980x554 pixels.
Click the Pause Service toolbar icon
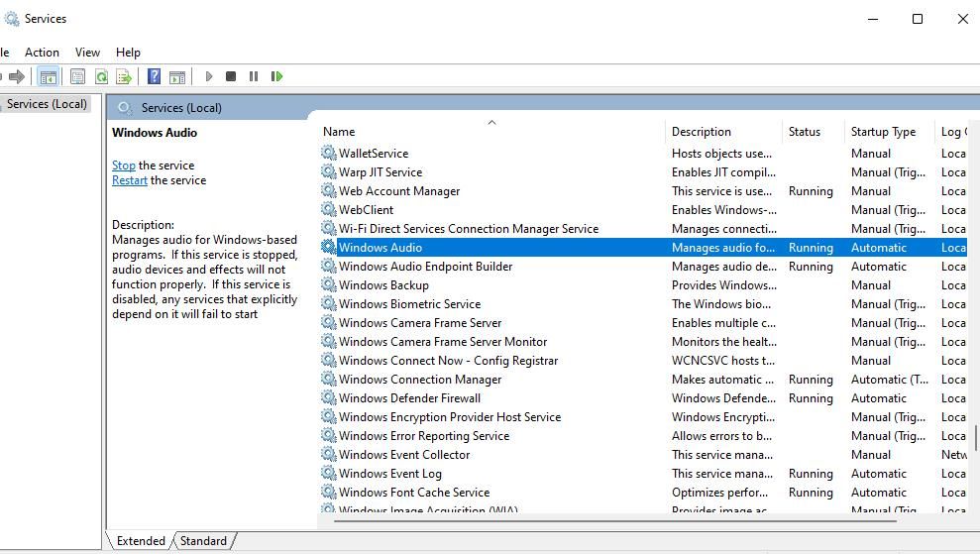(x=253, y=76)
